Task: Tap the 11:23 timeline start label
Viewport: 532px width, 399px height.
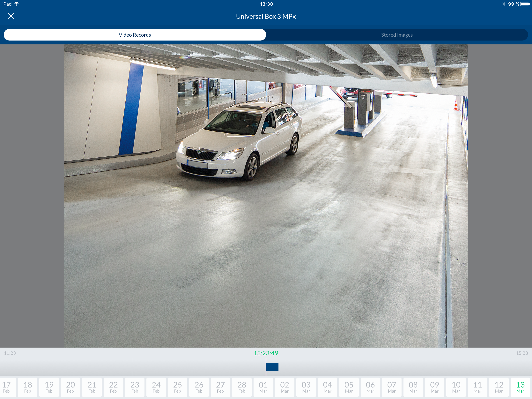Action: pos(10,353)
